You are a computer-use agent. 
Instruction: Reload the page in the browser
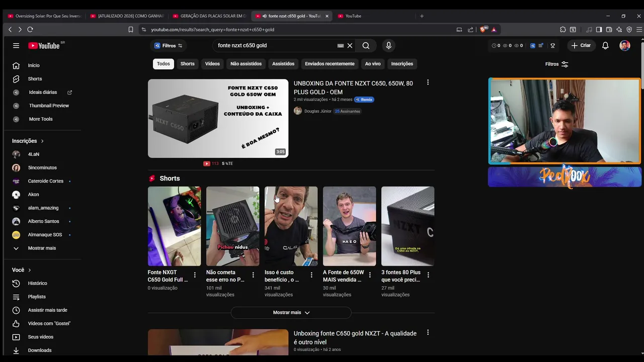point(30,30)
